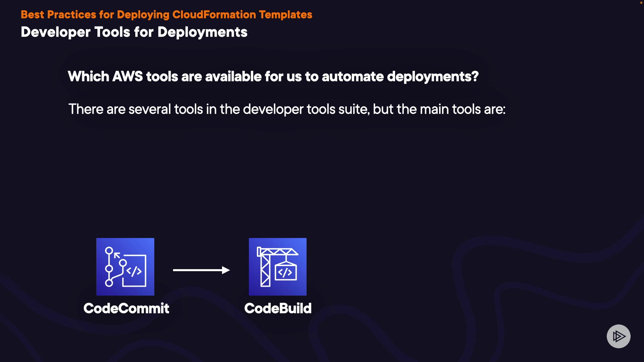Image resolution: width=644 pixels, height=362 pixels.
Task: Click the word CloudFormation in the title
Action: [214, 15]
